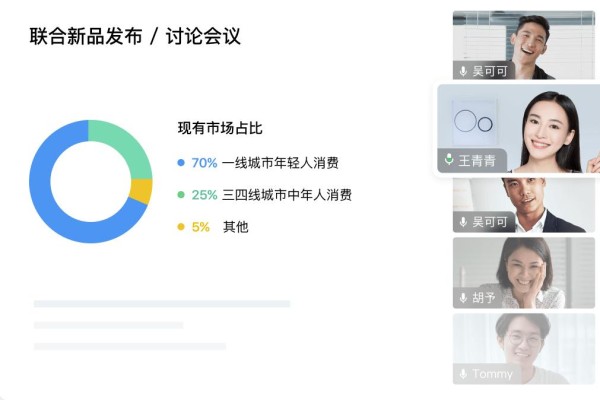Click the microphone icon next to Tommy
This screenshot has height=400, width=600.
pos(463,374)
